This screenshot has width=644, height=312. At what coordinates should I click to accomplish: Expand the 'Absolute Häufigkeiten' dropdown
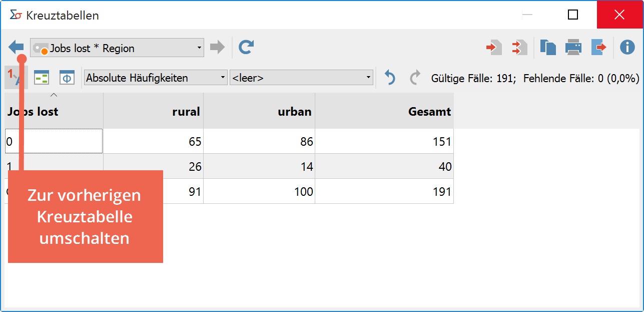[x=155, y=78]
